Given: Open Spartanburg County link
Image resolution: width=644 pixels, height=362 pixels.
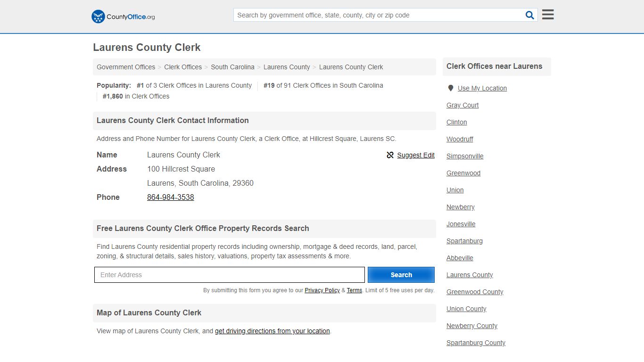Looking at the screenshot, I should [476, 343].
